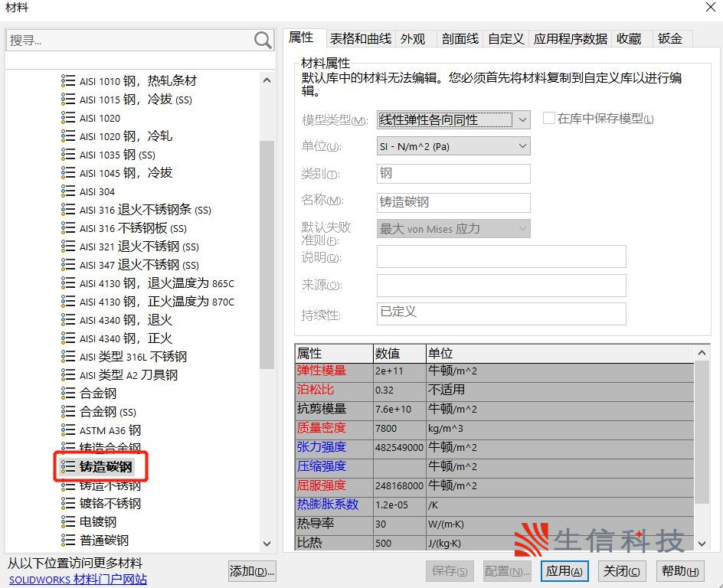
Task: Click the 来源 text field
Action: 501,286
